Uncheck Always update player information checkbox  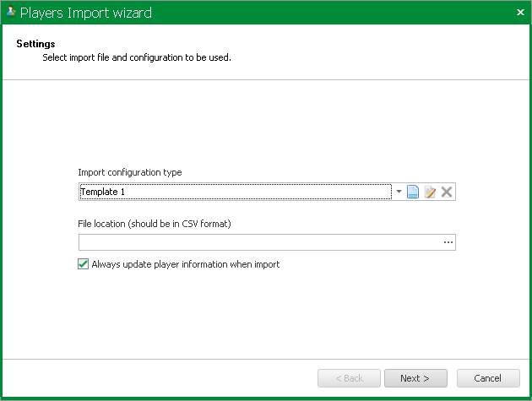pos(83,264)
